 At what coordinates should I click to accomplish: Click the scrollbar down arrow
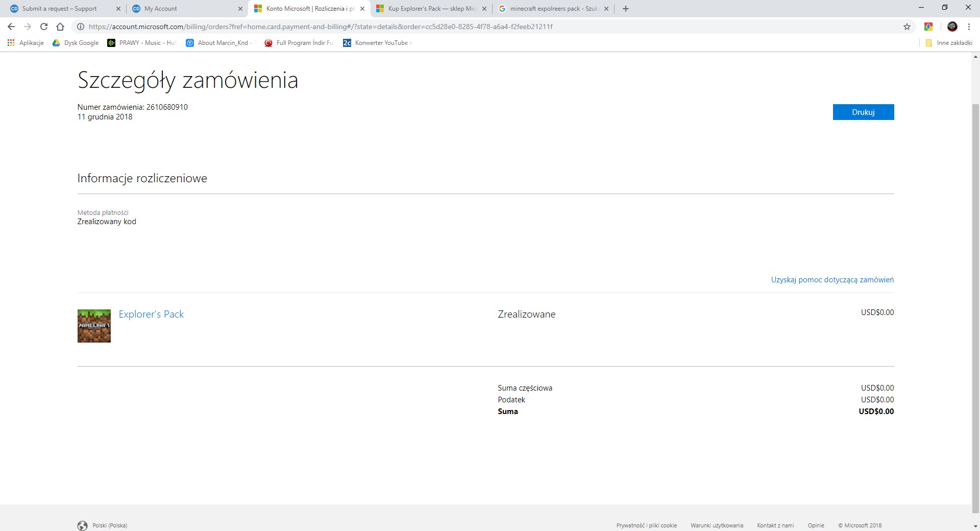pos(975,526)
